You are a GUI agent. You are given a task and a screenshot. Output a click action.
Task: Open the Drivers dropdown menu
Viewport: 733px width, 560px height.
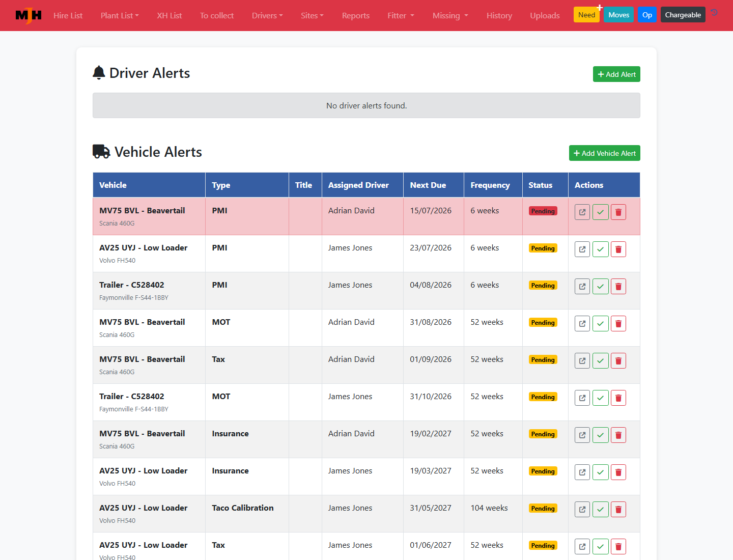[267, 16]
